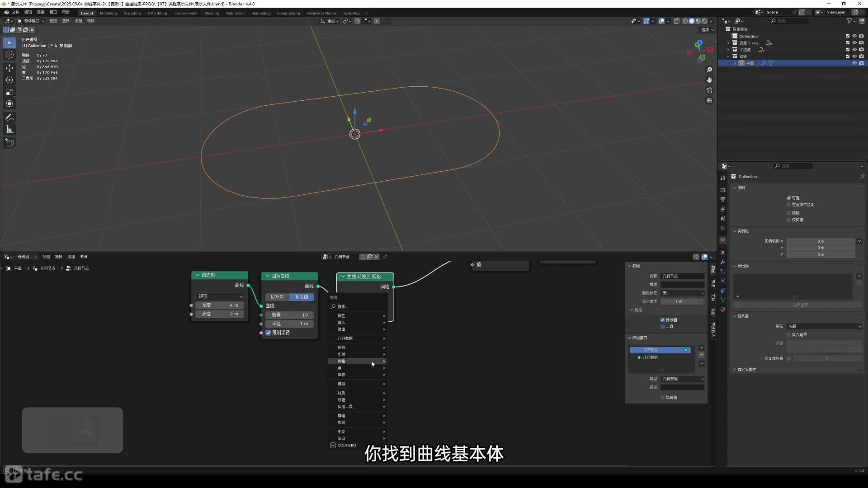Click the viewport zoom magnifier icon
The height and width of the screenshot is (488, 868).
(x=709, y=70)
